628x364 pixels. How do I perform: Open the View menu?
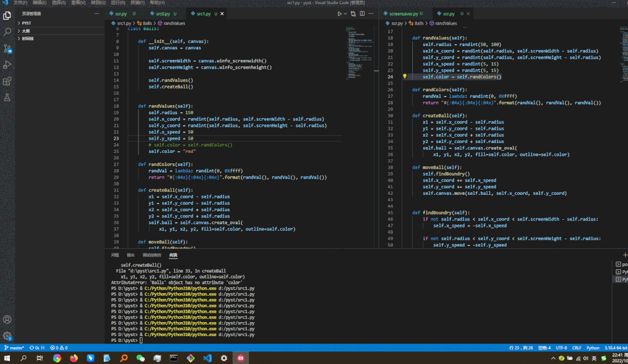pyautogui.click(x=78, y=2)
